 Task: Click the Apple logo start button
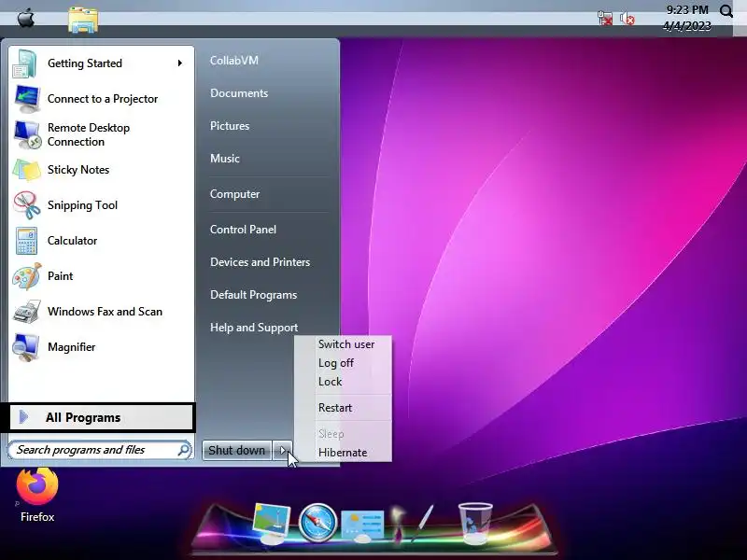coord(26,18)
